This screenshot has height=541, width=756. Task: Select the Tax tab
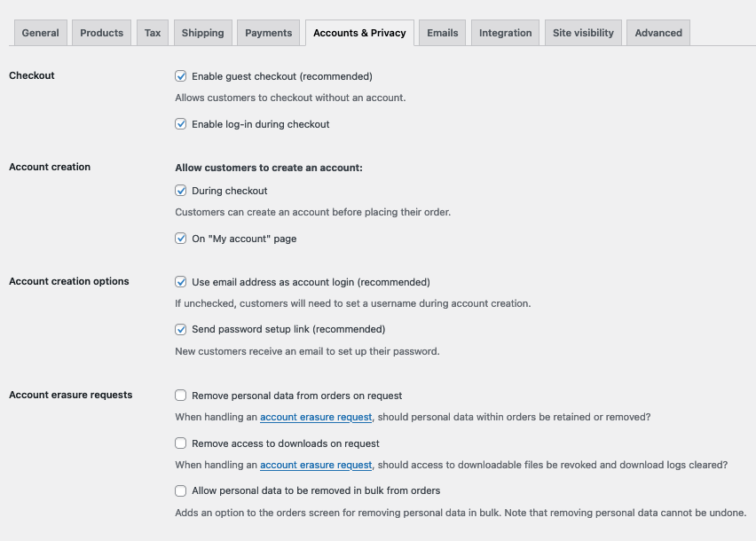(152, 32)
